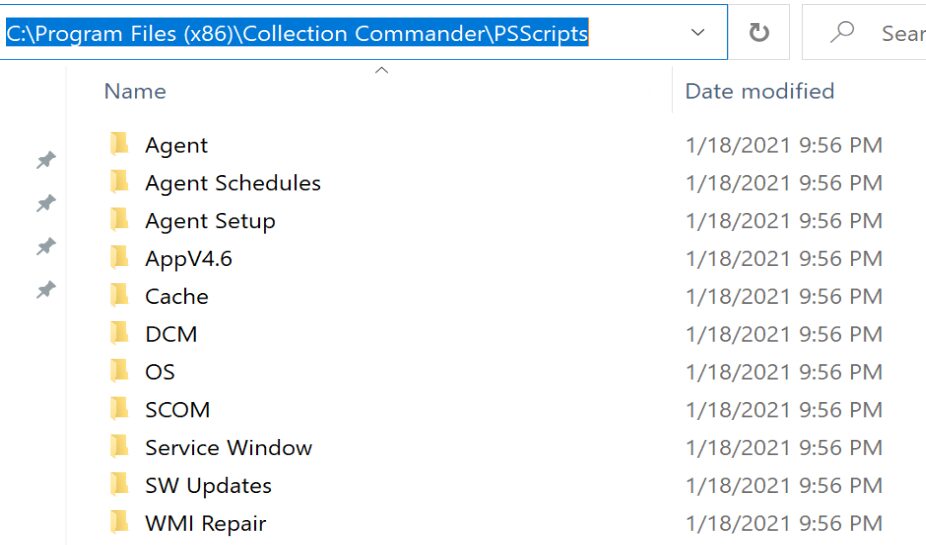Sort files by Name column header
The height and width of the screenshot is (545, 926).
[x=135, y=91]
